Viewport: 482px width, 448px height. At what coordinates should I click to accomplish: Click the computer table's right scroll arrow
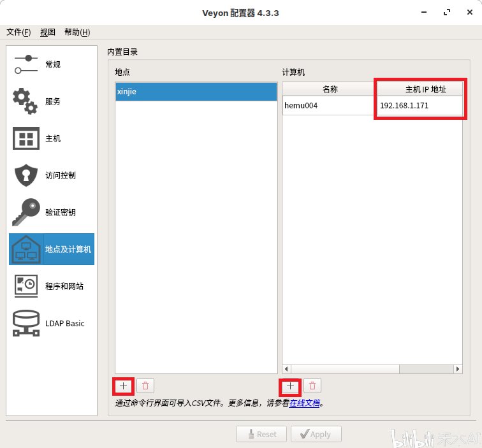click(x=458, y=369)
